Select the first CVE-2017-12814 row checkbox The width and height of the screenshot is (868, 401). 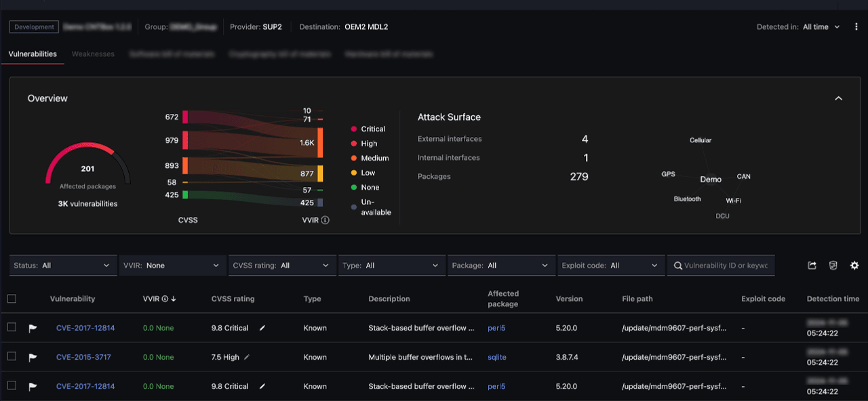(x=12, y=327)
